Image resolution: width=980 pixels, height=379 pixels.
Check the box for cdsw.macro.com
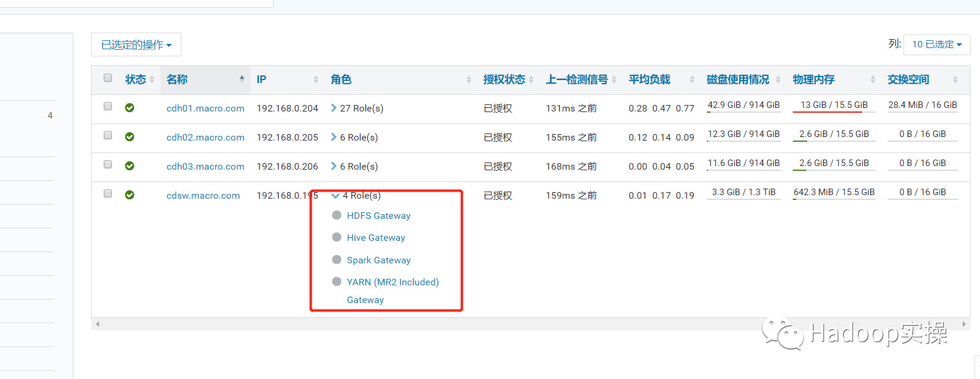pos(108,193)
